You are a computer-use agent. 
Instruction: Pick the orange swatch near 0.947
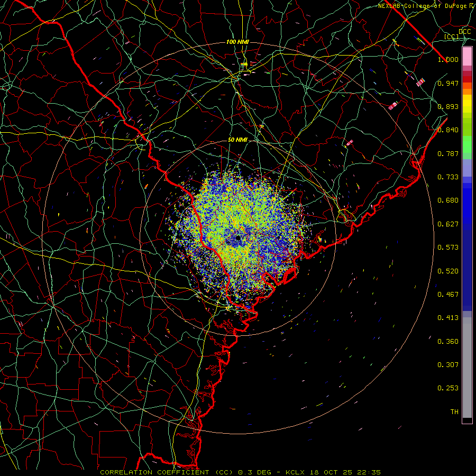tap(467, 86)
